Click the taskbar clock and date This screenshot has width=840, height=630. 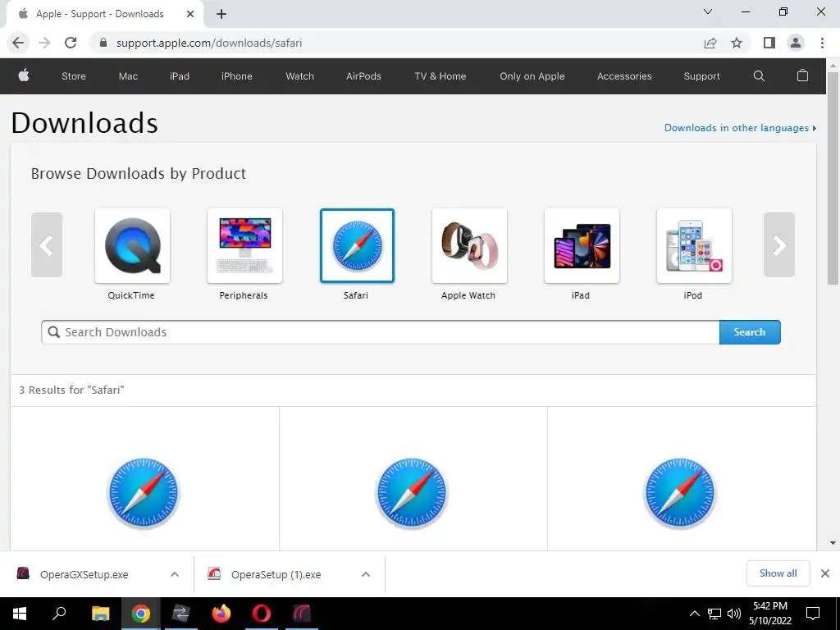[769, 614]
